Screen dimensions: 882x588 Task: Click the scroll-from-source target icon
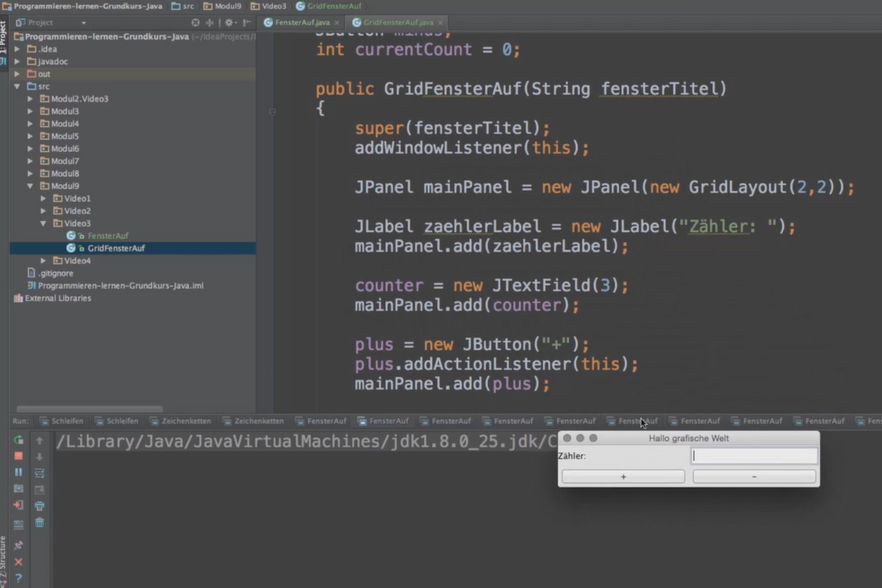[x=196, y=23]
